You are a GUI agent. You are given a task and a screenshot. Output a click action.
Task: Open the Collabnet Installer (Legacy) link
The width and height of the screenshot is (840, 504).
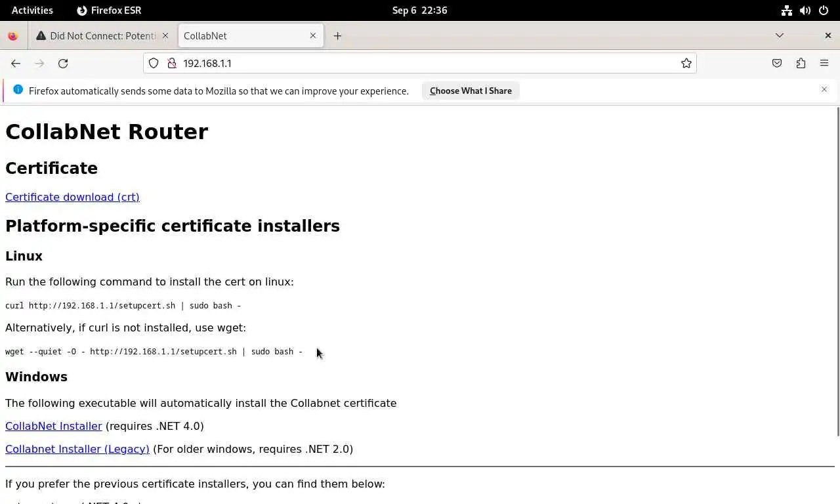77,449
